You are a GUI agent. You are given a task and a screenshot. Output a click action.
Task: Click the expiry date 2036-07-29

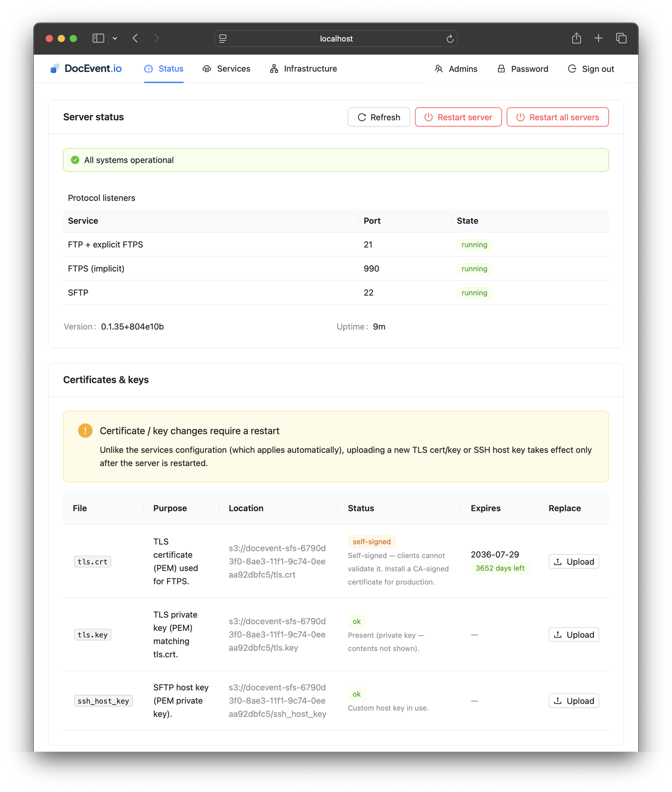point(495,554)
